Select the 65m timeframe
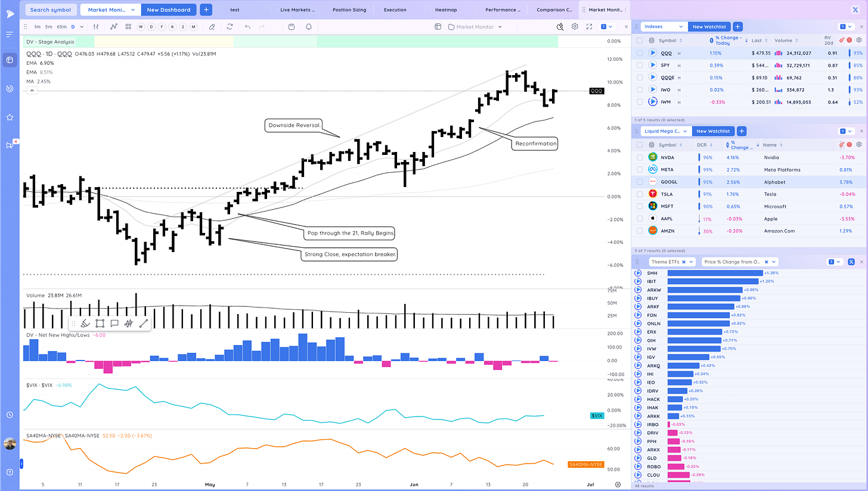 [61, 27]
